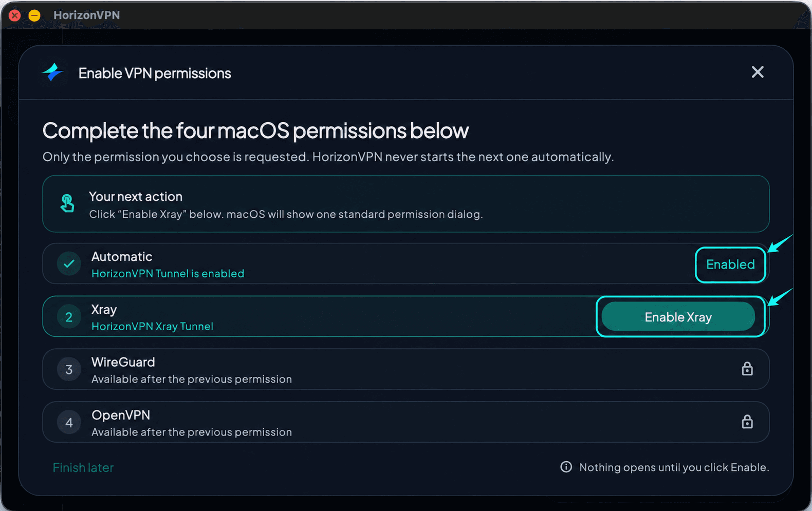This screenshot has height=511, width=812.
Task: Select the WireGuard permission row
Action: 406,369
